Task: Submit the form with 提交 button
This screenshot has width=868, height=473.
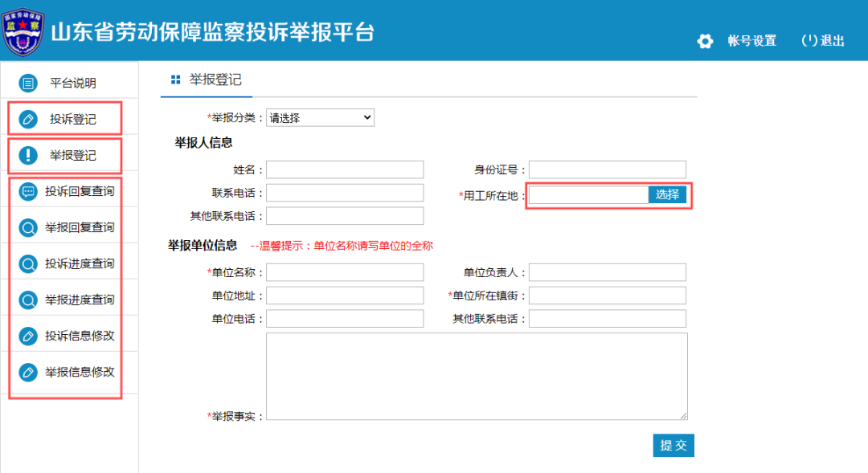Action: click(x=673, y=446)
